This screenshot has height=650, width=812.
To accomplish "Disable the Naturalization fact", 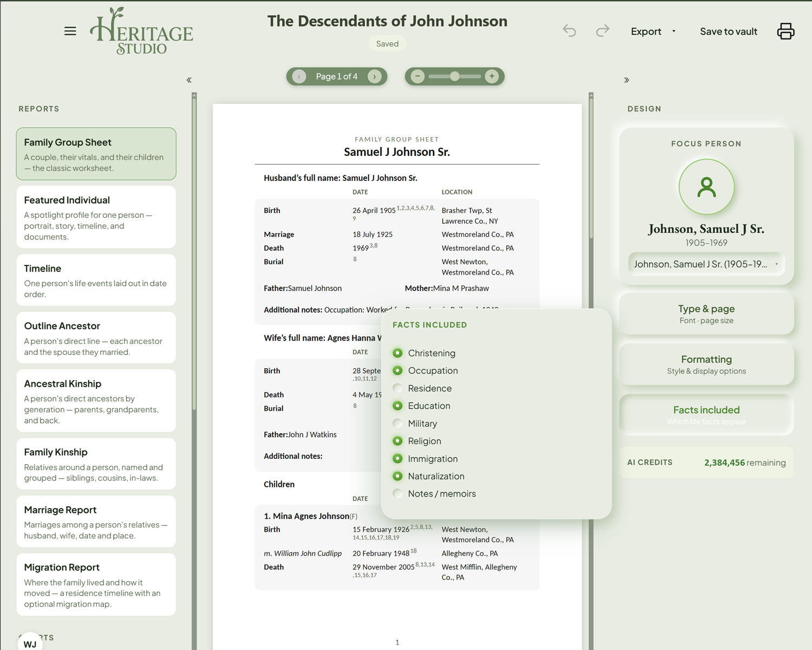I will pos(397,476).
